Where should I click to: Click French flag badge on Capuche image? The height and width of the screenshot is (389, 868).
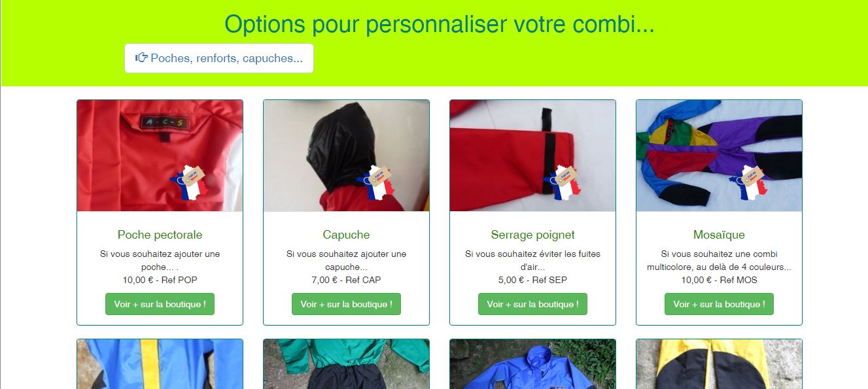coord(375,183)
